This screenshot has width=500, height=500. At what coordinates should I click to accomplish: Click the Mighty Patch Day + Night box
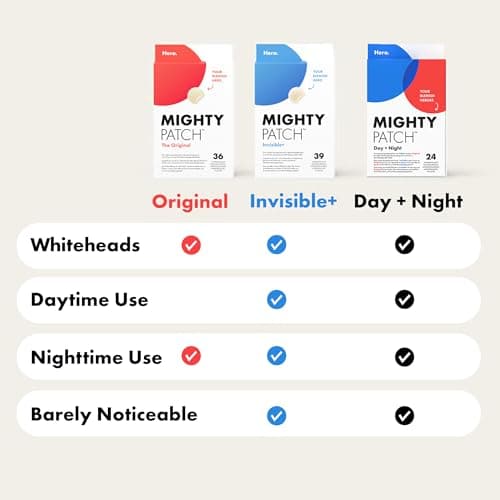[x=406, y=110]
